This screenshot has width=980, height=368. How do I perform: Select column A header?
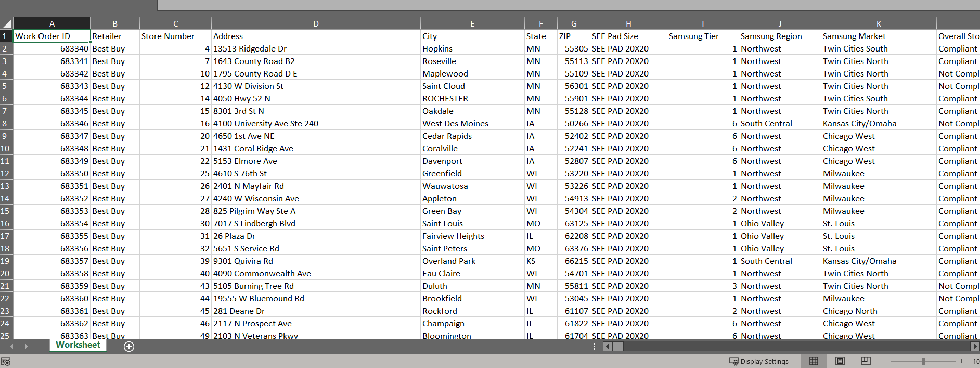pos(52,23)
